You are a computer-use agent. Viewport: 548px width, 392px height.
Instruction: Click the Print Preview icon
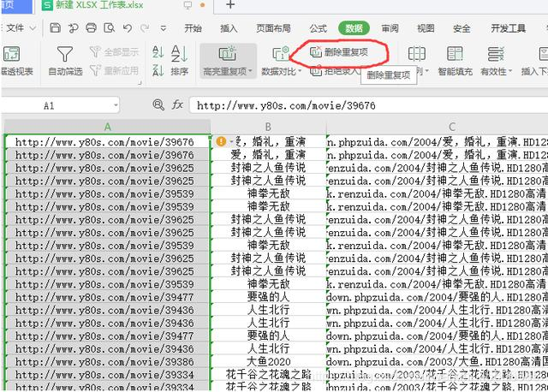click(110, 28)
